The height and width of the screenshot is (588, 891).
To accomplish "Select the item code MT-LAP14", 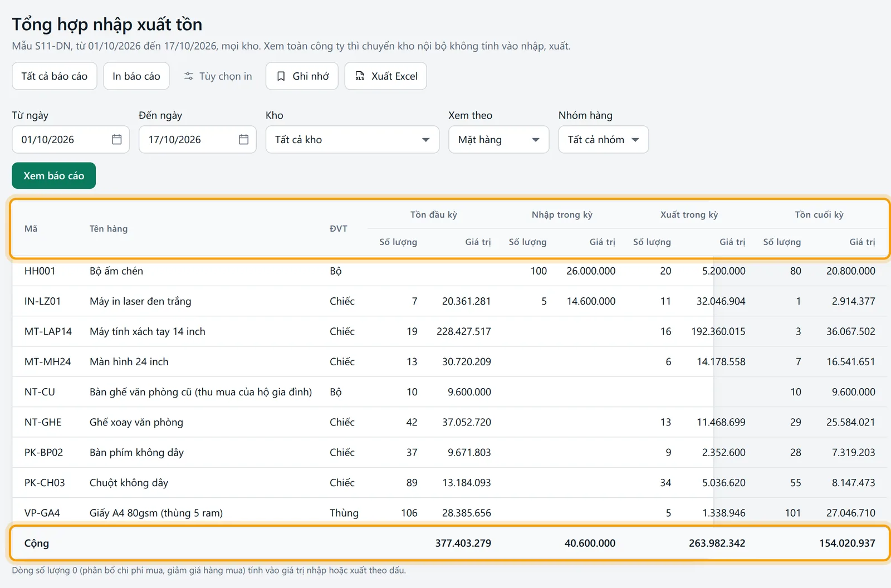I will point(48,331).
